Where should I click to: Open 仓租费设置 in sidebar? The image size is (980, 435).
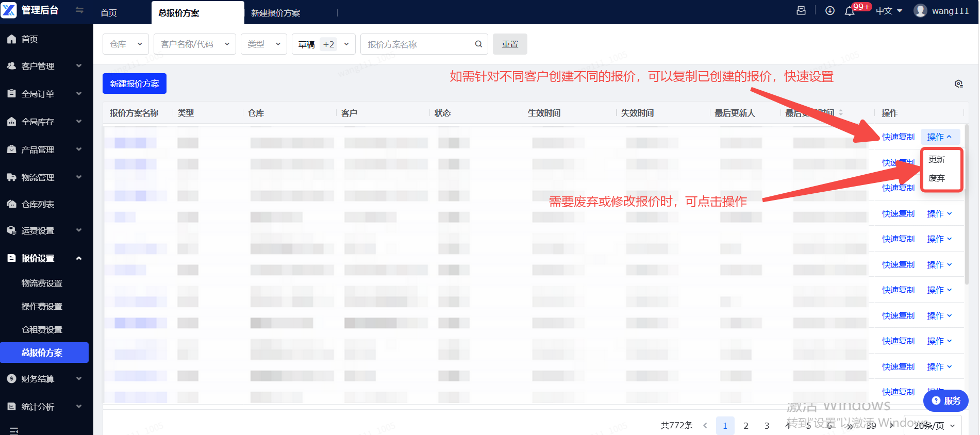click(42, 330)
